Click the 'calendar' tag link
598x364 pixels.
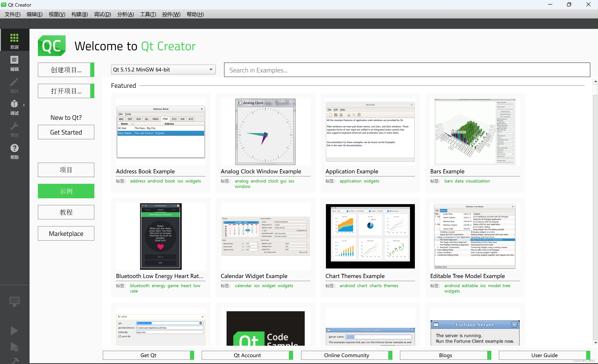coord(243,286)
